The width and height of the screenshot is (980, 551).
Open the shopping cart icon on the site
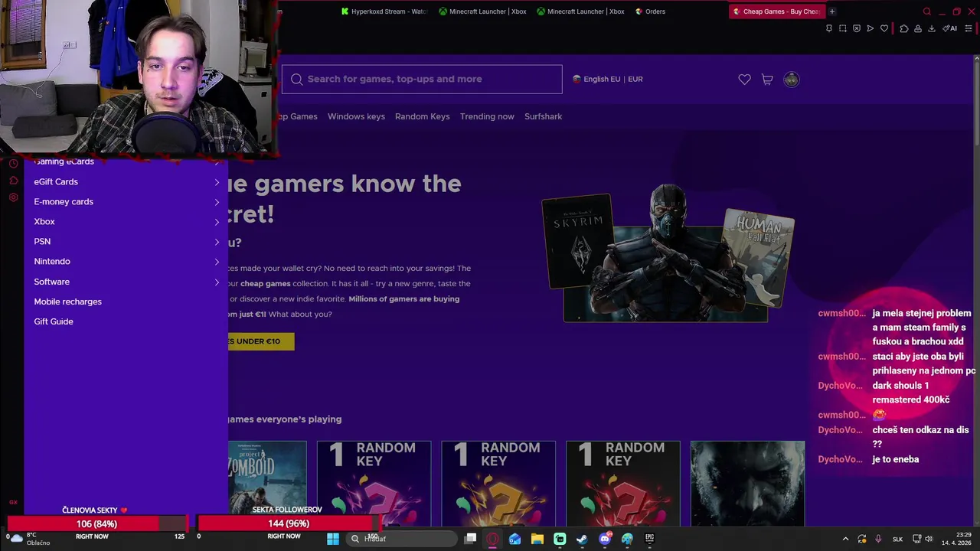pos(767,80)
